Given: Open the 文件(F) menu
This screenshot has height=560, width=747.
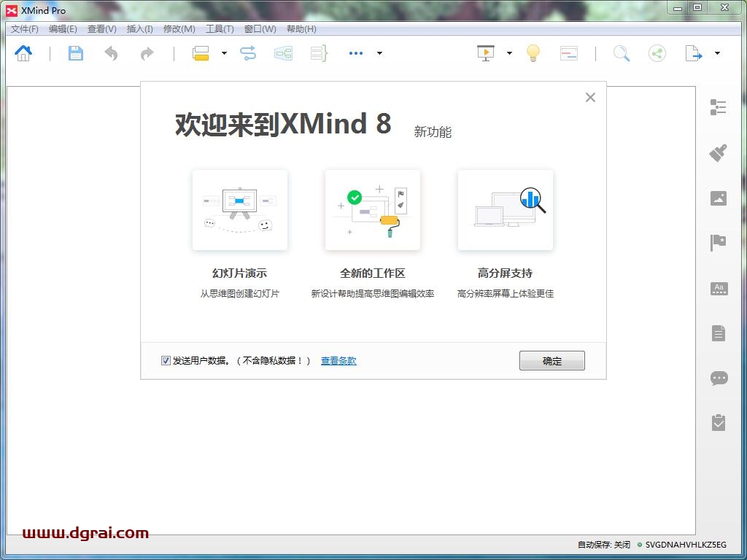Looking at the screenshot, I should [24, 29].
